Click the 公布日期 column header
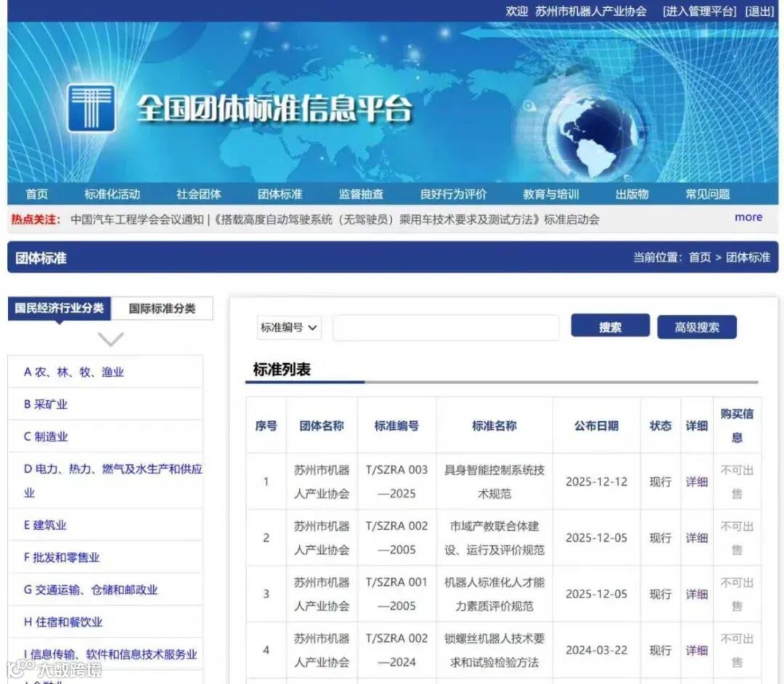The width and height of the screenshot is (784, 684). tap(596, 426)
